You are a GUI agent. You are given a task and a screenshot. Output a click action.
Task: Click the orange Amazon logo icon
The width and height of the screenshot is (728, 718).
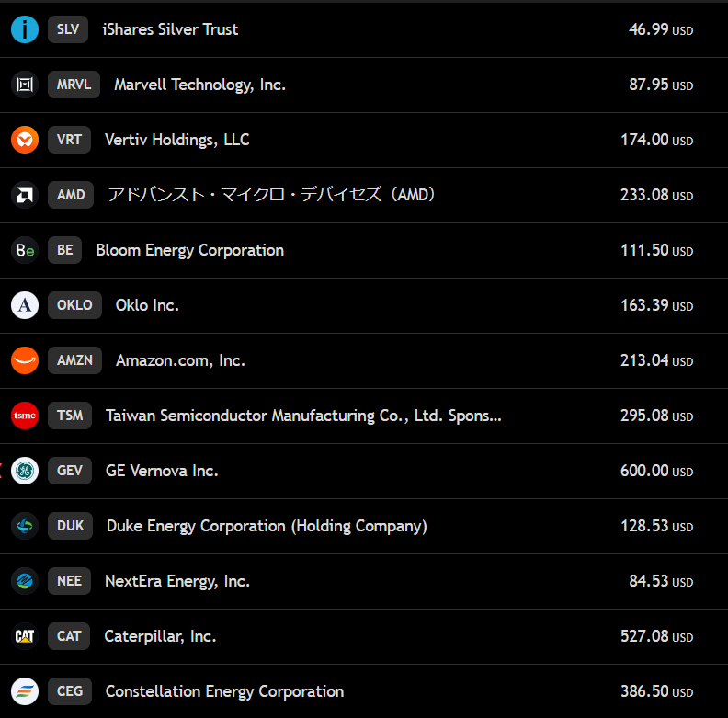coord(25,360)
